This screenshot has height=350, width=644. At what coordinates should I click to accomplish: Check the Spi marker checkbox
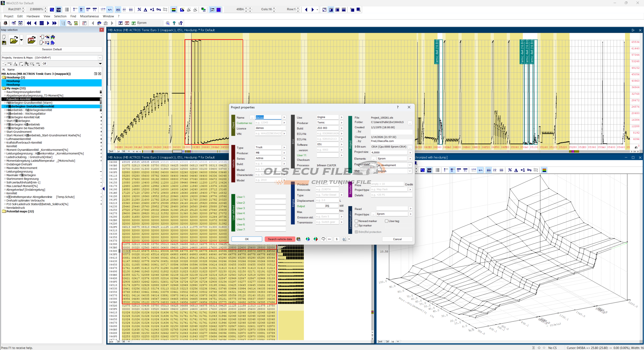356,226
